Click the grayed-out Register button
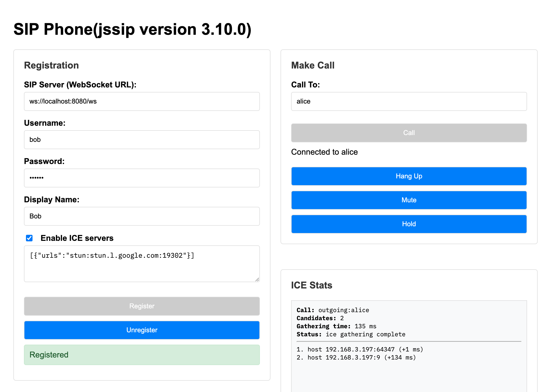This screenshot has width=551, height=392. tap(142, 306)
